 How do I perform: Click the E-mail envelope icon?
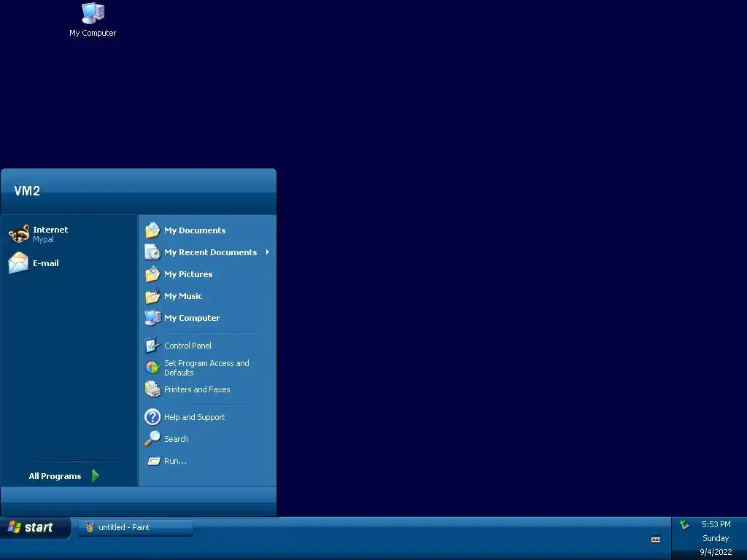18,262
